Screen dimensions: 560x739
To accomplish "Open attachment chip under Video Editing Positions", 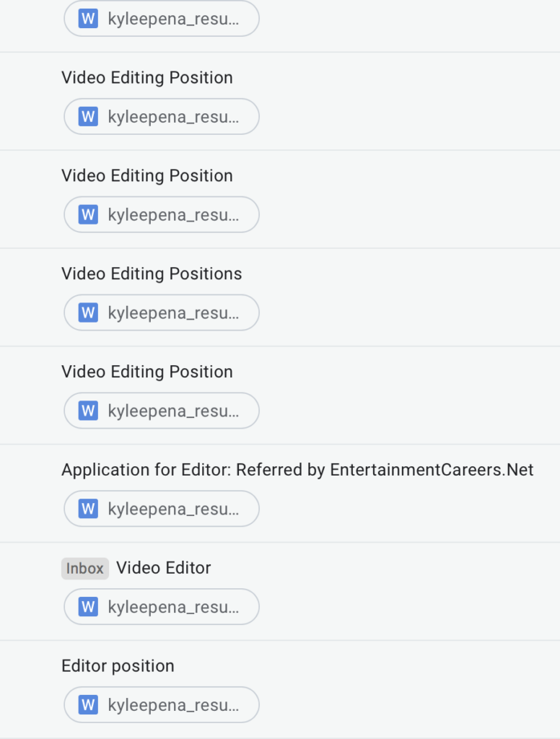I will (162, 312).
